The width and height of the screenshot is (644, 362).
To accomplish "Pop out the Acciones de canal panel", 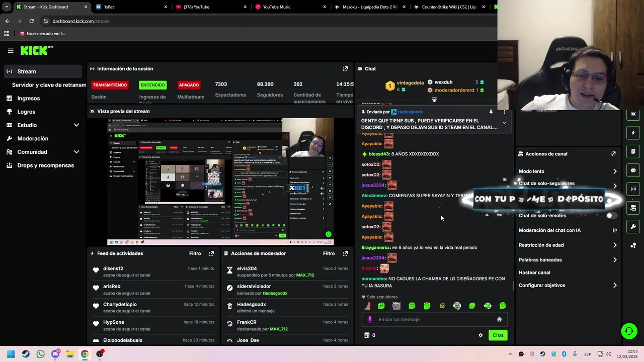I will click(x=613, y=154).
